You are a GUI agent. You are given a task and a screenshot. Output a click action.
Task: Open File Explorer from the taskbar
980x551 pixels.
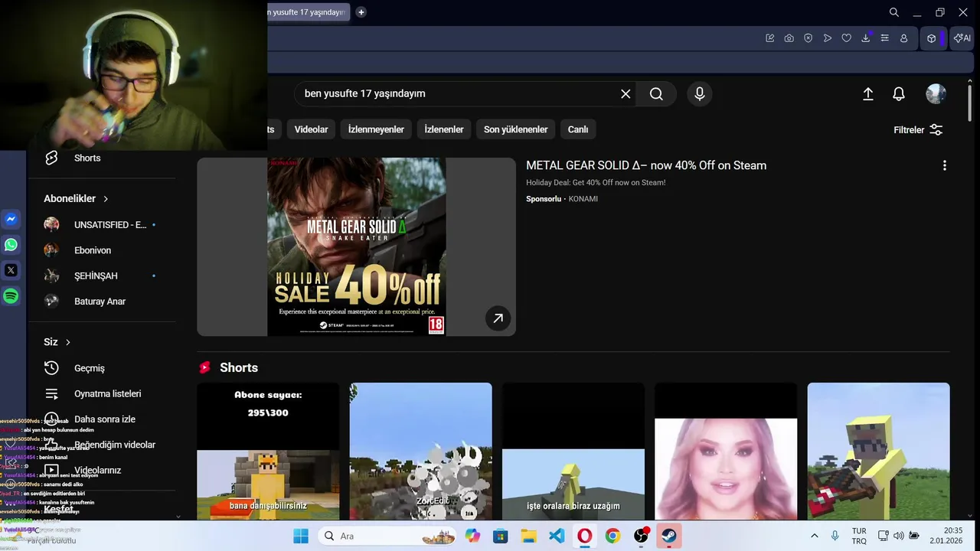click(528, 536)
